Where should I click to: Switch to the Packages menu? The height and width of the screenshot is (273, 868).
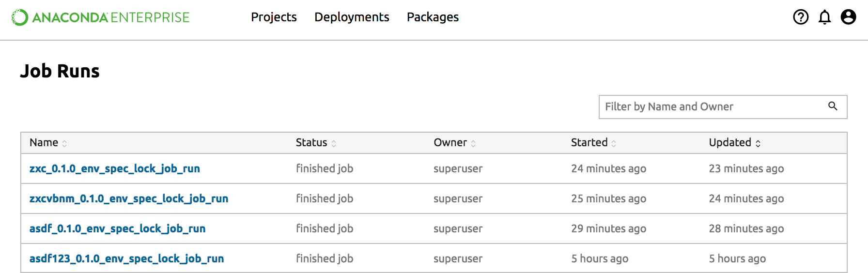coord(433,17)
